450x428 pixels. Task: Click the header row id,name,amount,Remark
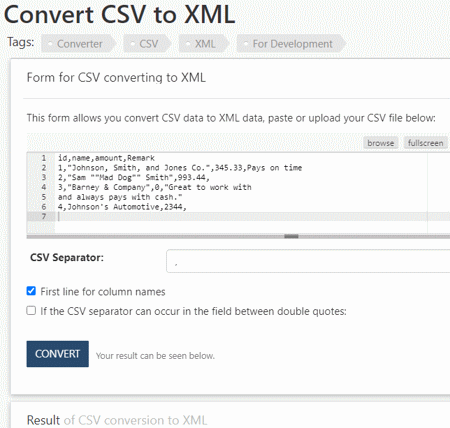pyautogui.click(x=106, y=158)
